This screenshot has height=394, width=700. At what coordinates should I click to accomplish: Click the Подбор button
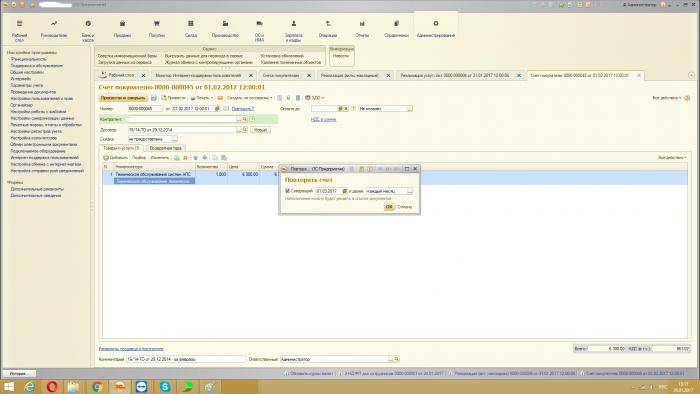(x=139, y=158)
